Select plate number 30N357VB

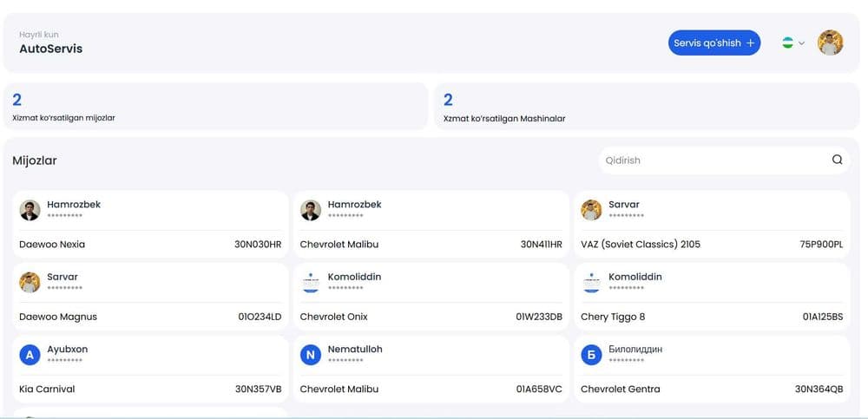point(259,390)
